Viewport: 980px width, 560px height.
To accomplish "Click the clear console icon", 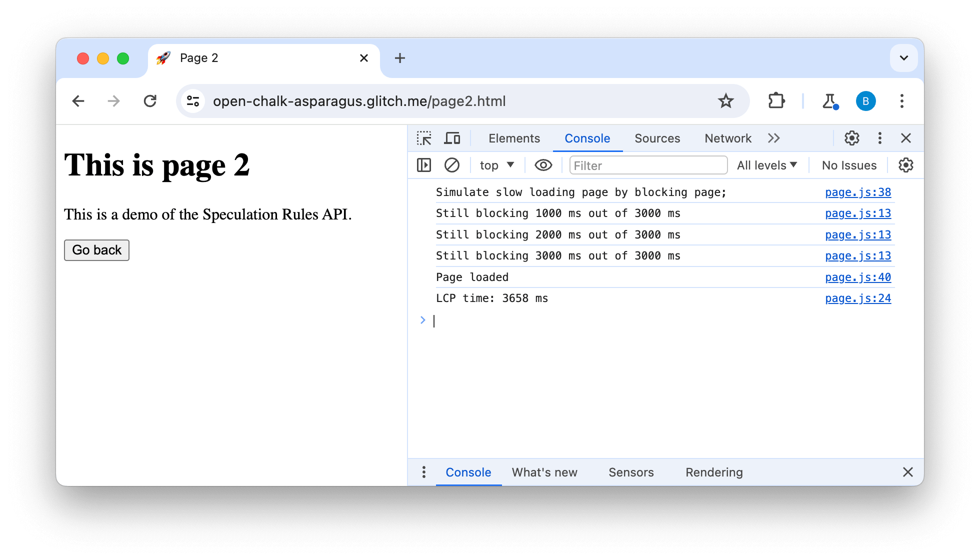I will (452, 165).
